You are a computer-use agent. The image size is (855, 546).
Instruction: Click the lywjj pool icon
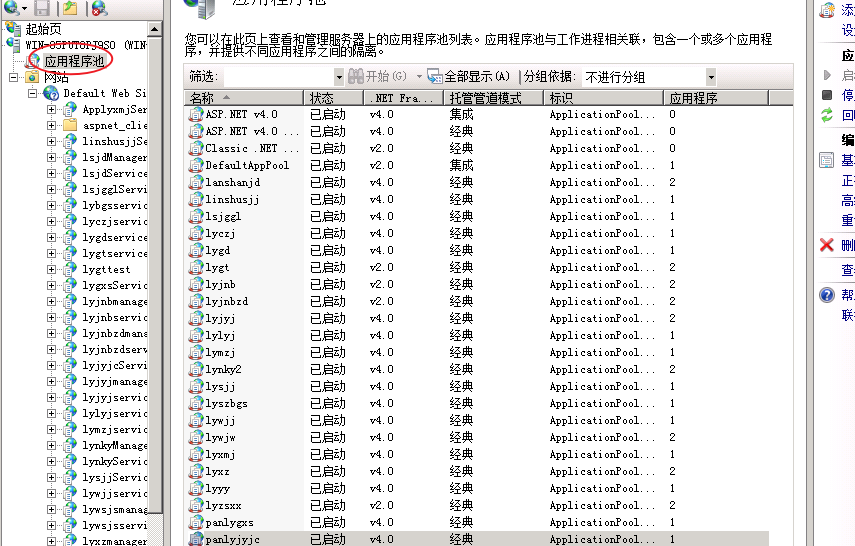click(x=196, y=421)
